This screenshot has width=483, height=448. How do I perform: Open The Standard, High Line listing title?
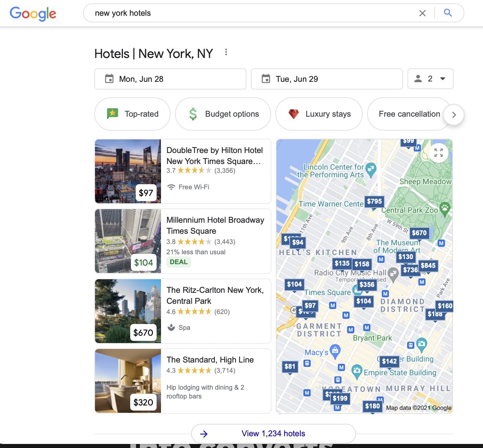pos(210,360)
